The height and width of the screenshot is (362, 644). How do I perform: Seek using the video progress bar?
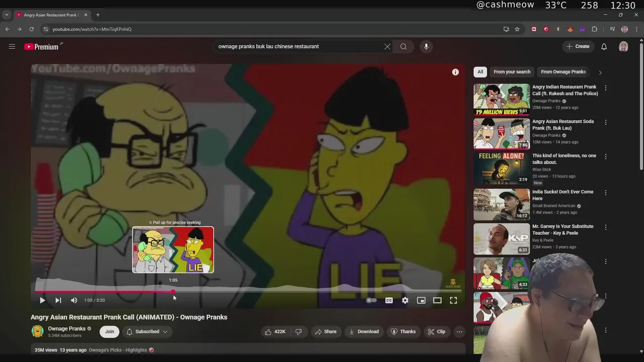(x=248, y=292)
